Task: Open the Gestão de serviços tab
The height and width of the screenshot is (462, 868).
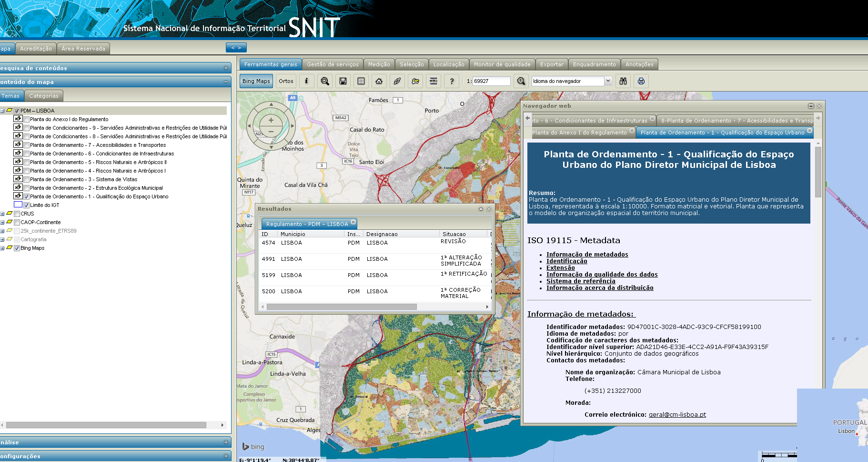Action: tap(333, 64)
